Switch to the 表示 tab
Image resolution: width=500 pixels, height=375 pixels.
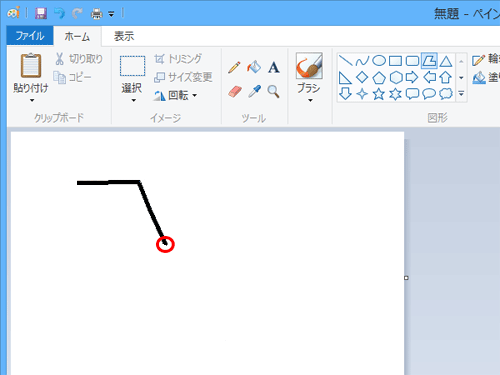point(124,36)
